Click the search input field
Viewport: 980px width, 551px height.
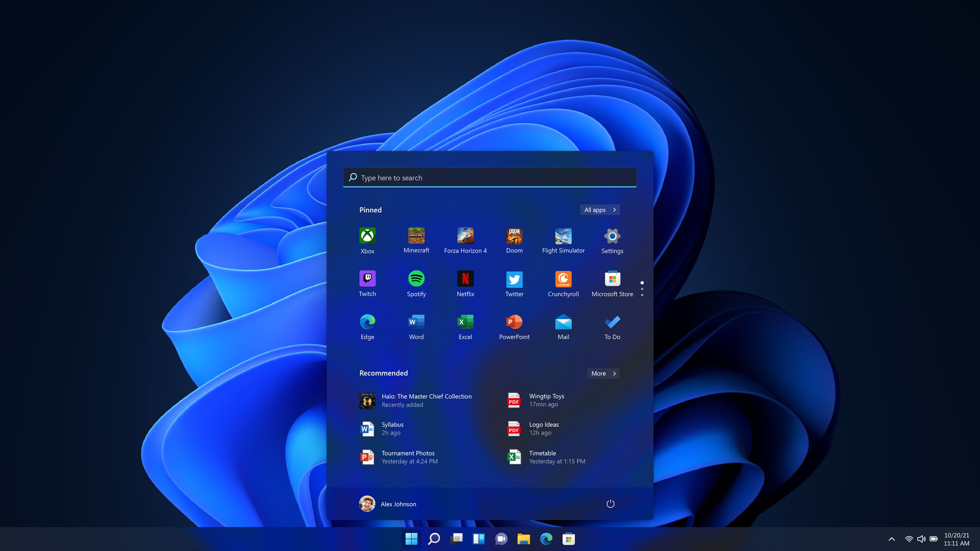pyautogui.click(x=490, y=177)
